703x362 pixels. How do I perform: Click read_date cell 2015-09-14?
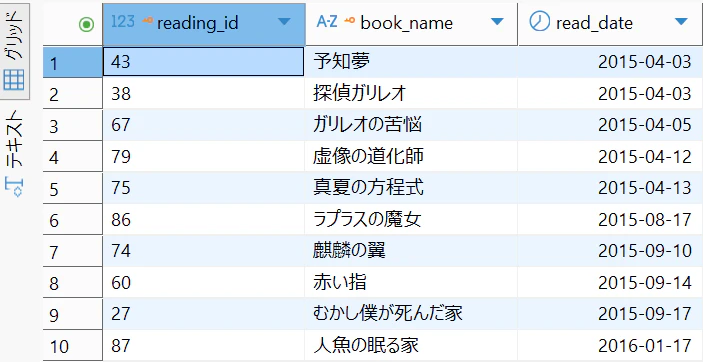(x=611, y=283)
